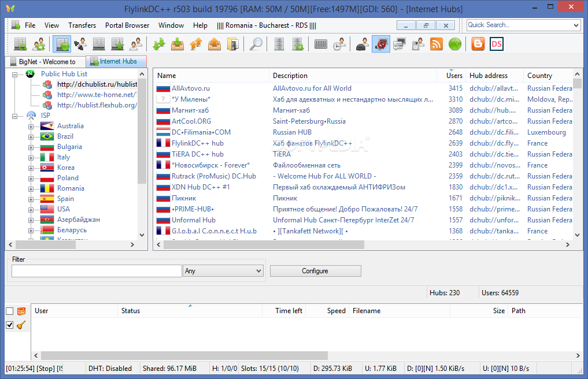Select Poland in the ISP tree
This screenshot has height=379, width=588.
68,178
